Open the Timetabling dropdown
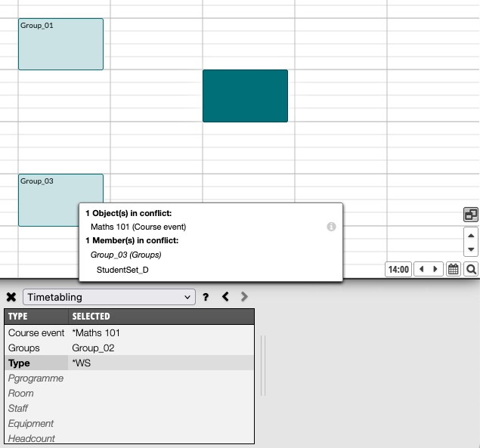Viewport: 480px width, 448px height. click(x=110, y=297)
